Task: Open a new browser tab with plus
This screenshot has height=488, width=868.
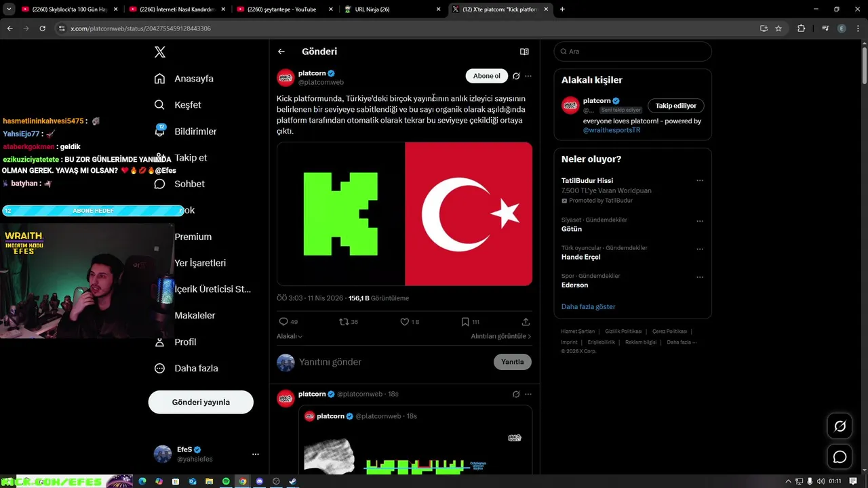Action: [562, 9]
